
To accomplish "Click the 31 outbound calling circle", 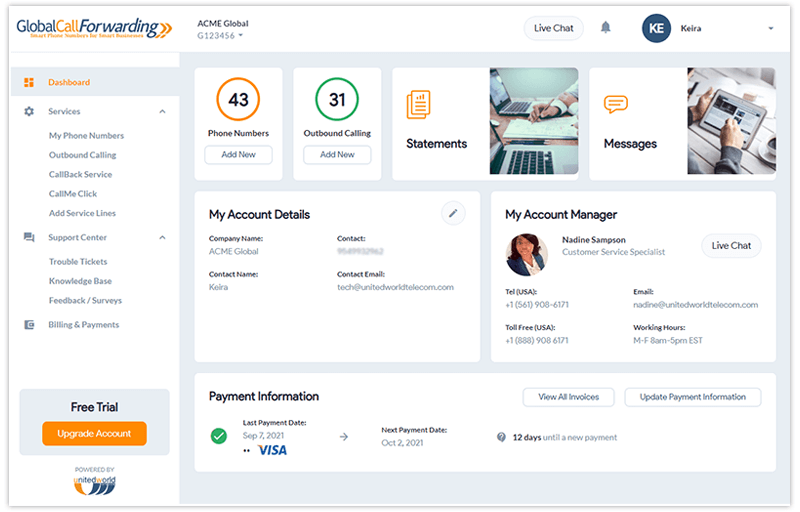I will pyautogui.click(x=337, y=99).
